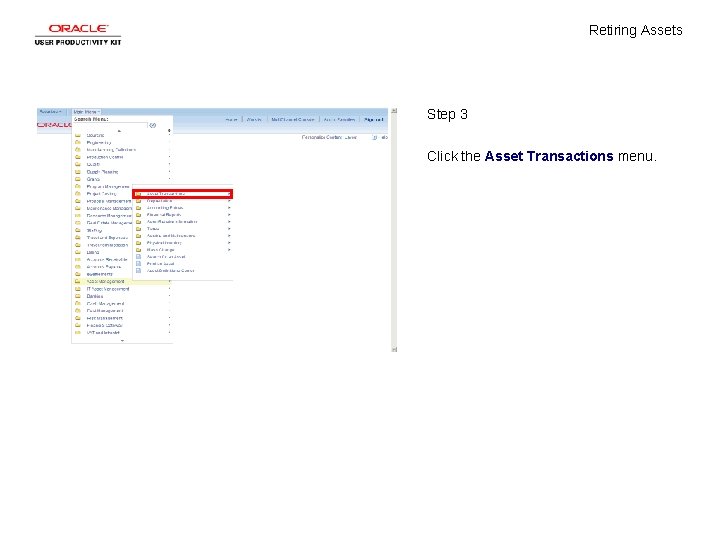The height and width of the screenshot is (540, 720).
Task: Click the Production Control folder icon
Action: pos(78,157)
